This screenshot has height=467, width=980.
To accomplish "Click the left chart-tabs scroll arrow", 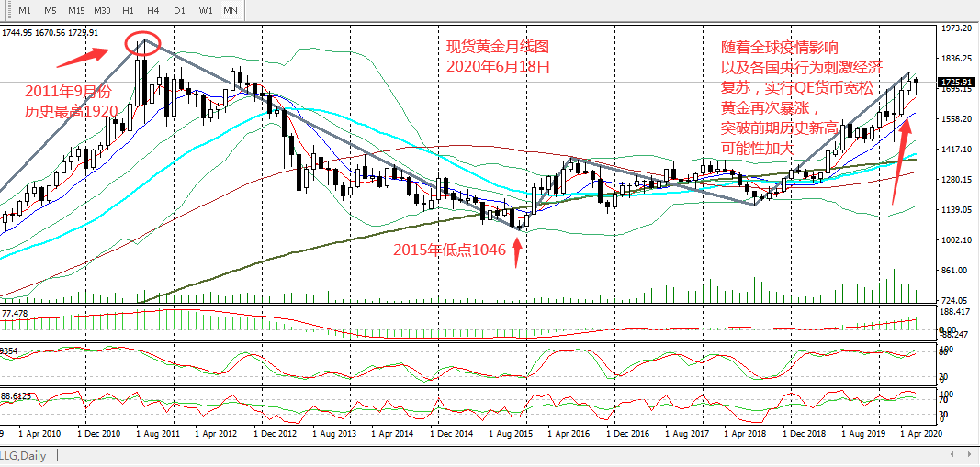I will [x=952, y=454].
